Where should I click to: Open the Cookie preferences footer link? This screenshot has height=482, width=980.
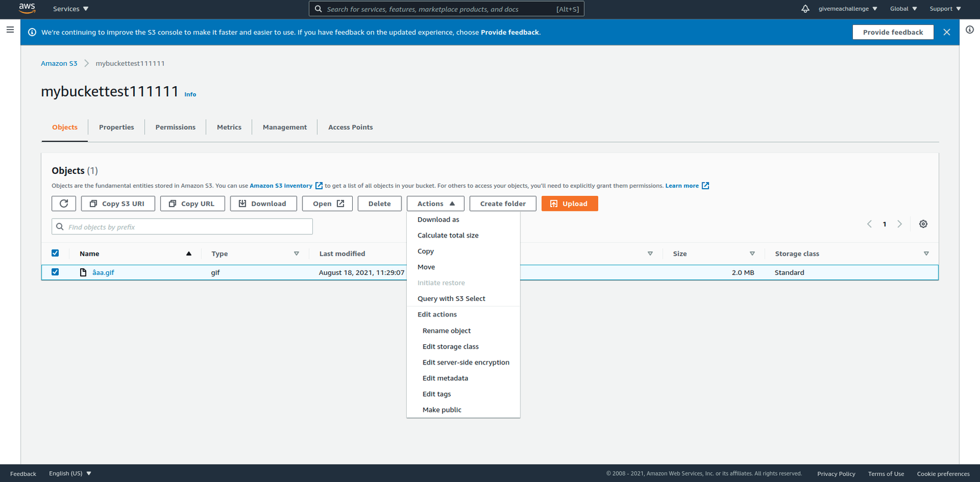[x=943, y=474]
